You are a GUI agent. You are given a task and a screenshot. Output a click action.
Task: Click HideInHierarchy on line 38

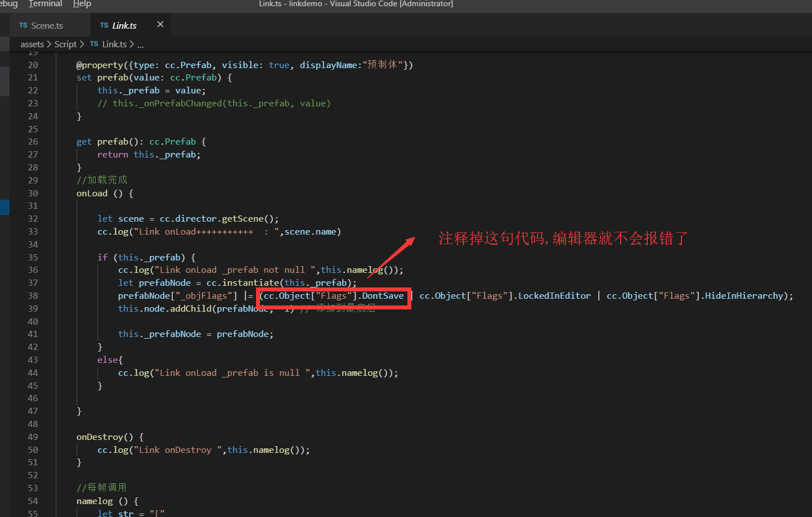[x=744, y=296]
